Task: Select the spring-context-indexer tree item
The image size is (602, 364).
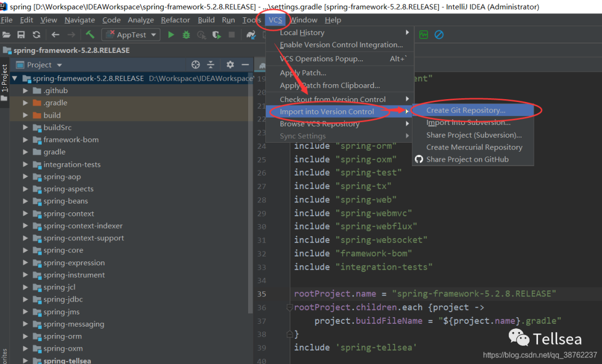Action: [83, 226]
